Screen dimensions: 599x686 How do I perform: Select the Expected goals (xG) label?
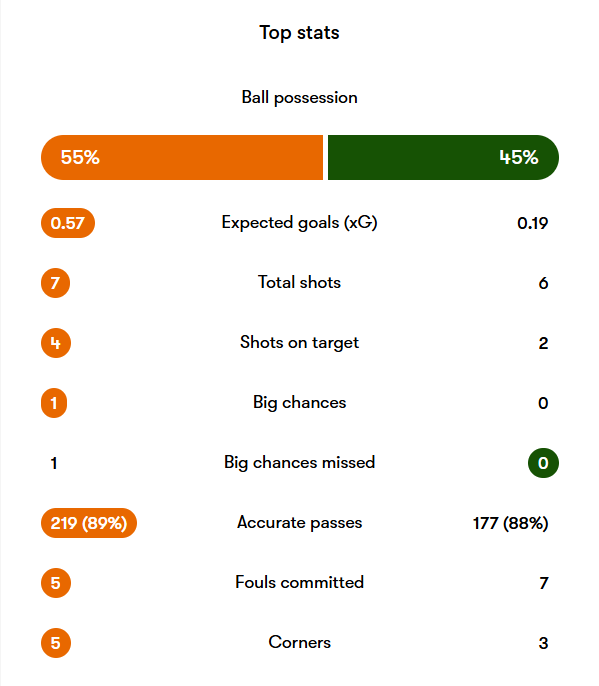click(299, 223)
